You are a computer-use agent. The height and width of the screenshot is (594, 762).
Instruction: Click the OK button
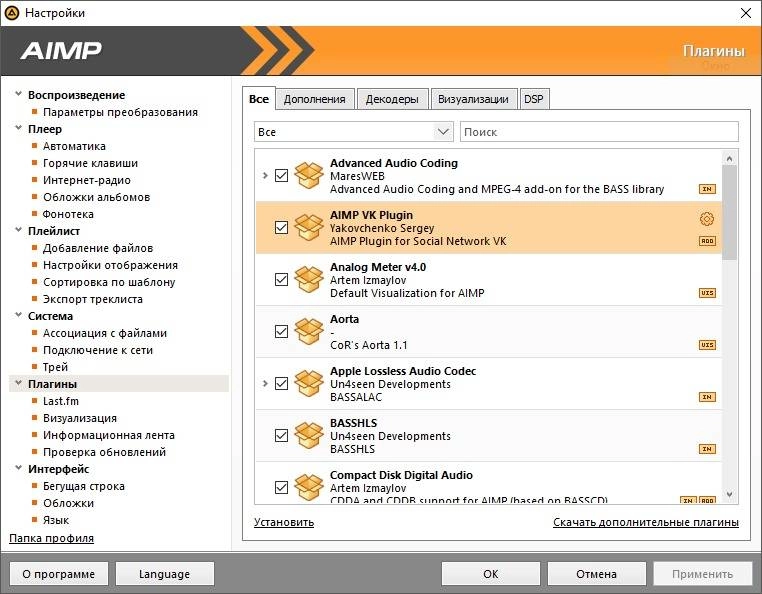(x=491, y=574)
